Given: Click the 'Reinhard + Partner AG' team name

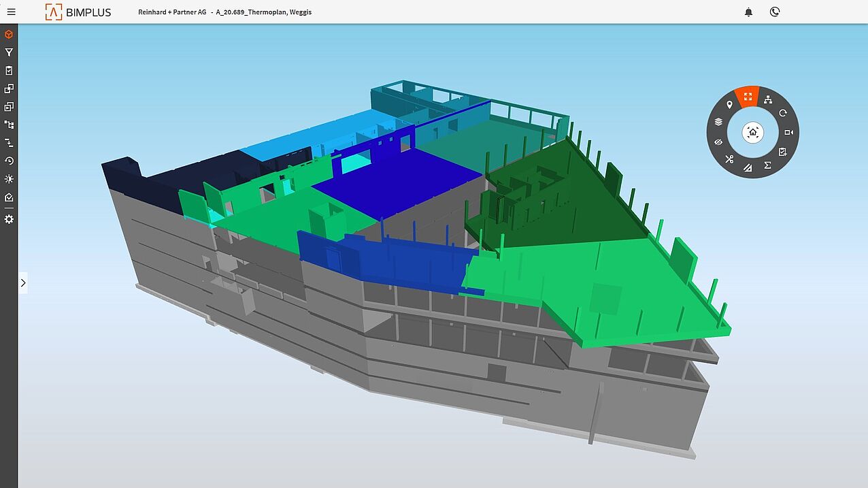Looking at the screenshot, I should (171, 12).
